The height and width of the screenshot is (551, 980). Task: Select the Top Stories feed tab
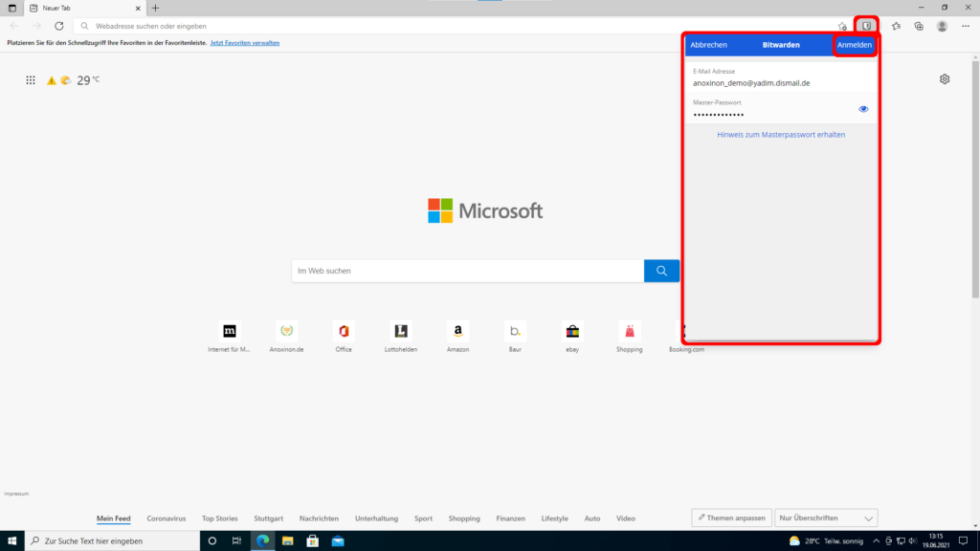[219, 518]
